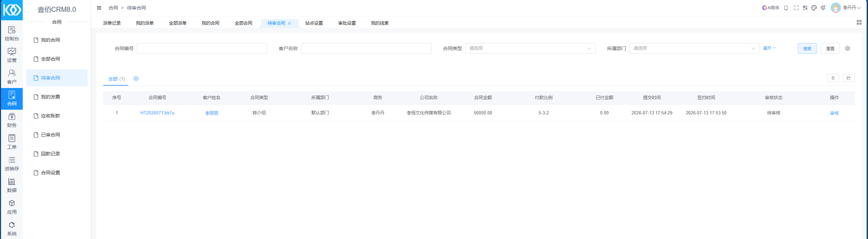Screen dimensions: 868x239
Task: Open the 李丹丹 user menu arrow
Action: 859,8
